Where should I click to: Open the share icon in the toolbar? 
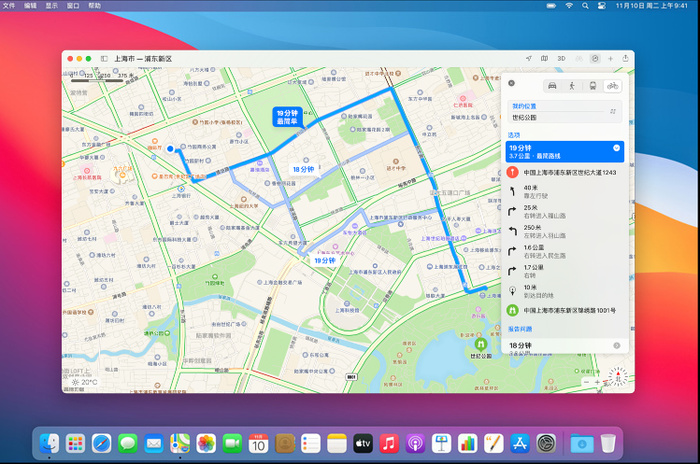click(625, 59)
